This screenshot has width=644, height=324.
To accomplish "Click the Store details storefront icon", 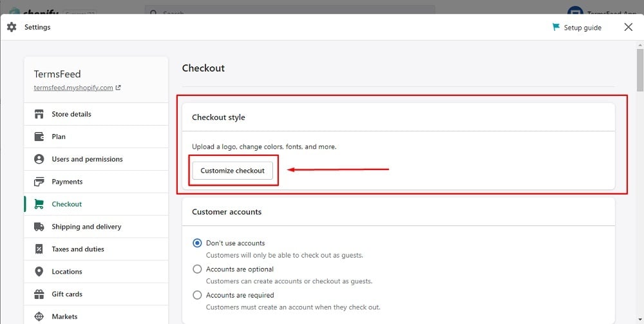I will [39, 114].
